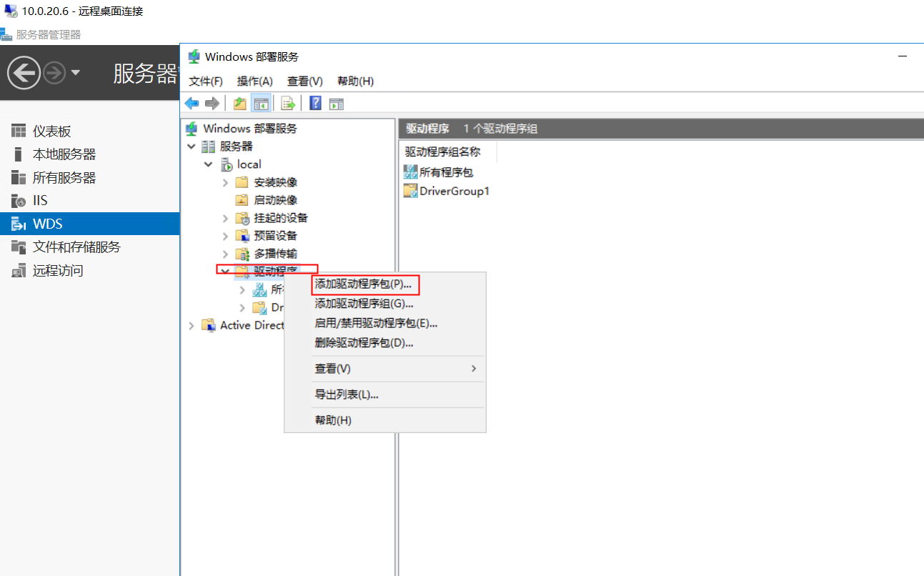Expand the 挂起的设备 node
Viewport: 924px width, 576px height.
coord(225,218)
